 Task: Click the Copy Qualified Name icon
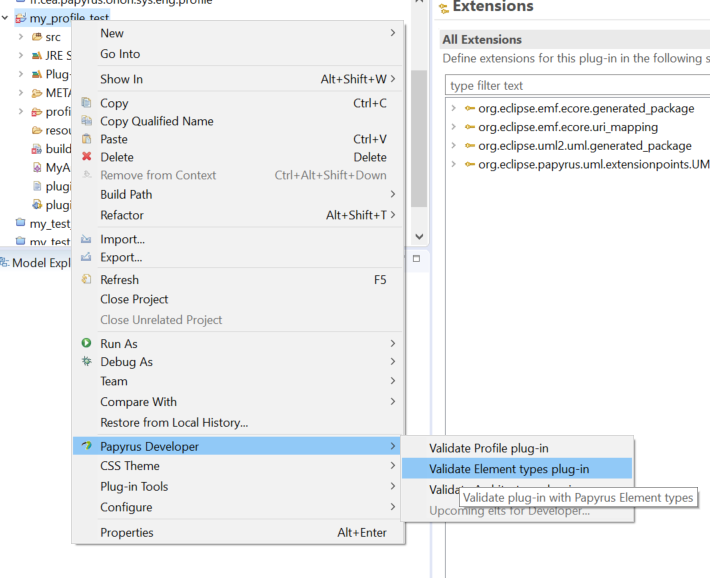(x=86, y=121)
